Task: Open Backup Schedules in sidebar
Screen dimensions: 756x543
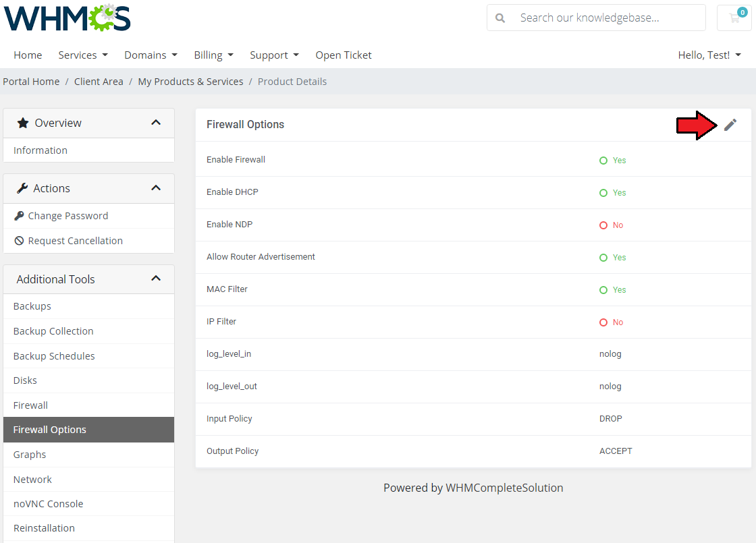Action: point(54,356)
